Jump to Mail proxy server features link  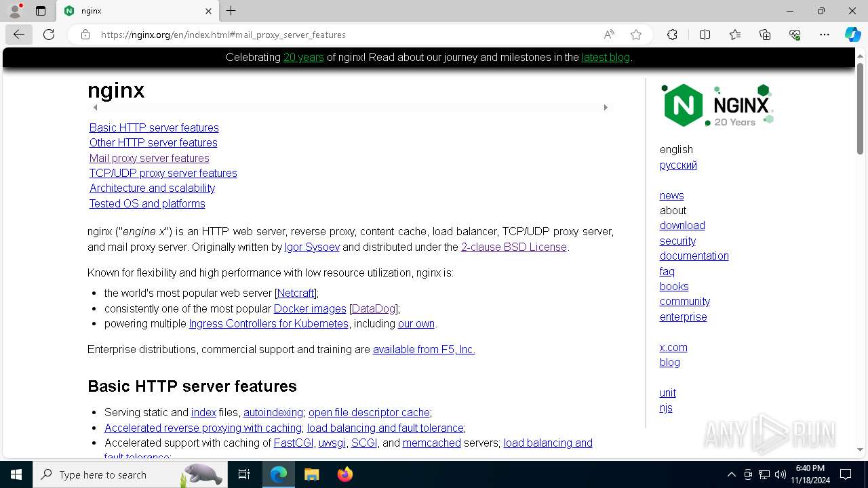tap(149, 158)
